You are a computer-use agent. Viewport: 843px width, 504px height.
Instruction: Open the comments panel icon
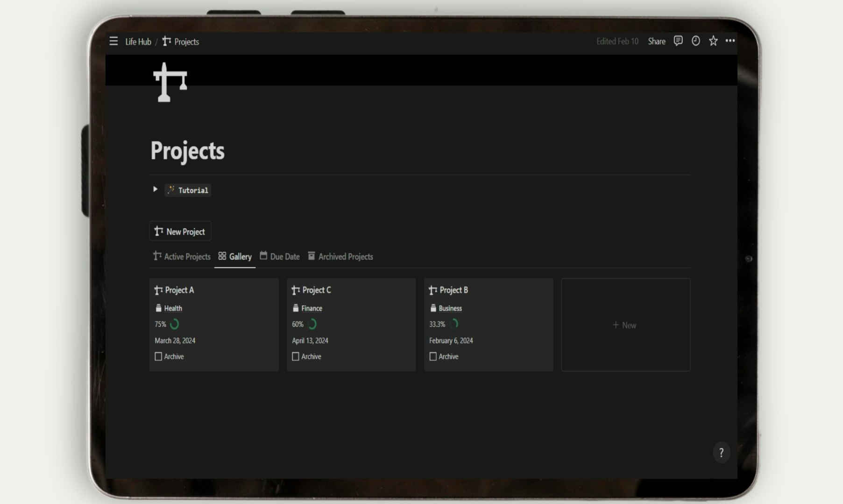(678, 41)
